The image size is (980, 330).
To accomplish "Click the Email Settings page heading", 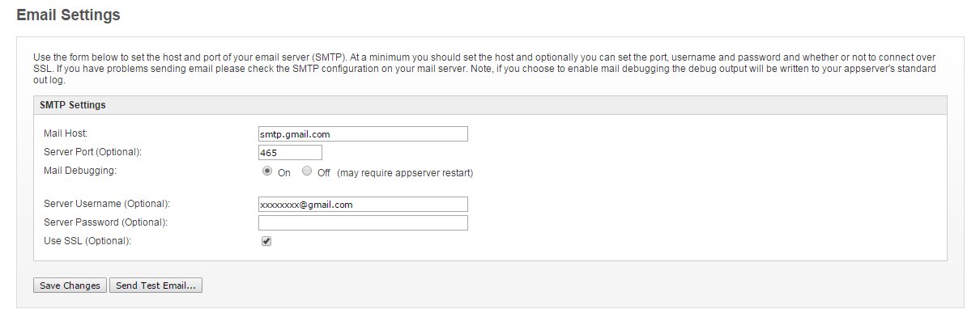I will point(68,15).
